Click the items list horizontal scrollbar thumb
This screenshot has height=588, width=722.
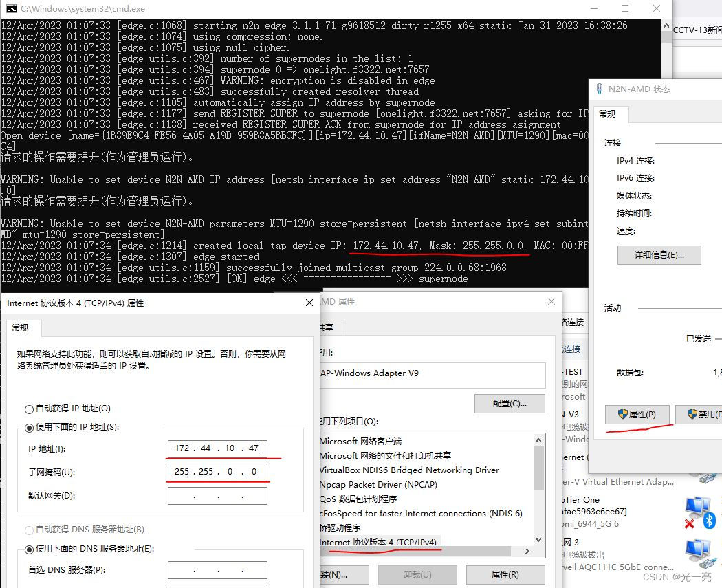coord(415,551)
